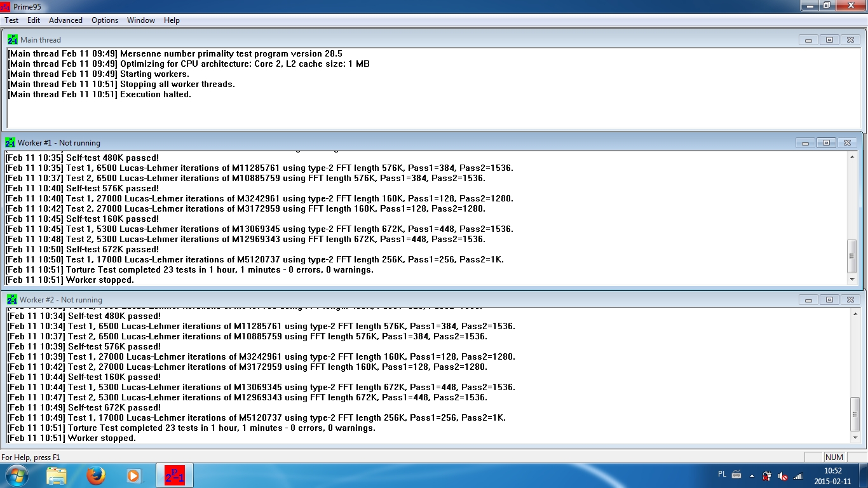Click 'Self-test 672K passed!' in Worker #1
The height and width of the screenshot is (488, 868).
pos(82,250)
